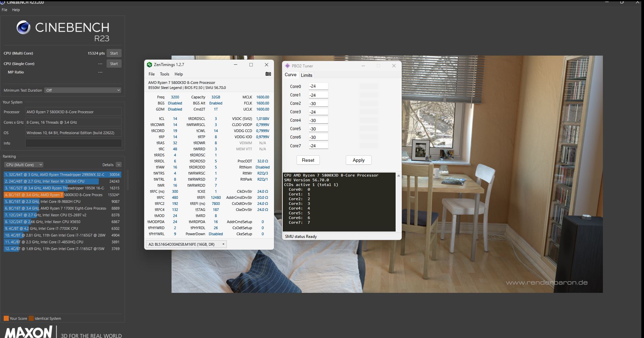Open Cinebench File menu
This screenshot has width=644, height=338.
pyautogui.click(x=4, y=10)
